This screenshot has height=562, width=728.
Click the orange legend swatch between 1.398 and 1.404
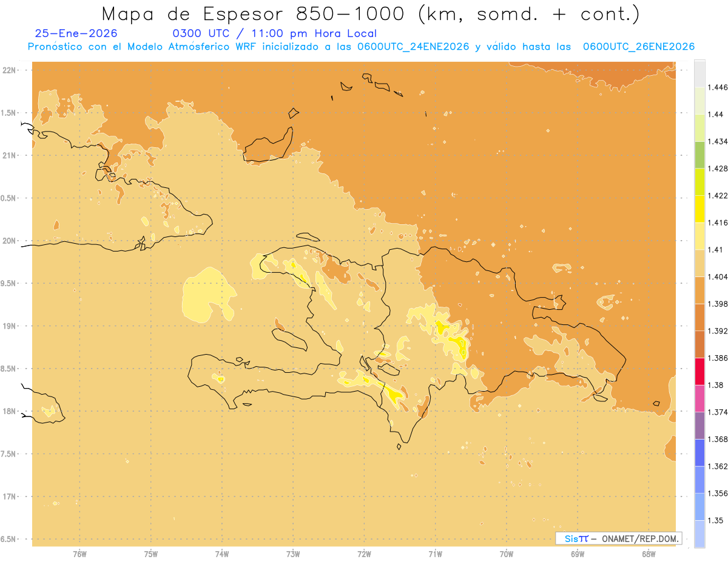pos(699,290)
